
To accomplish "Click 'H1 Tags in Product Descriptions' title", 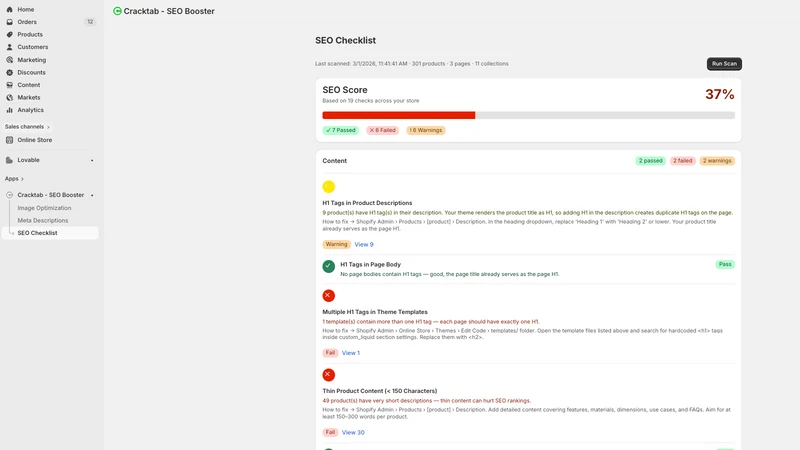I will [367, 203].
